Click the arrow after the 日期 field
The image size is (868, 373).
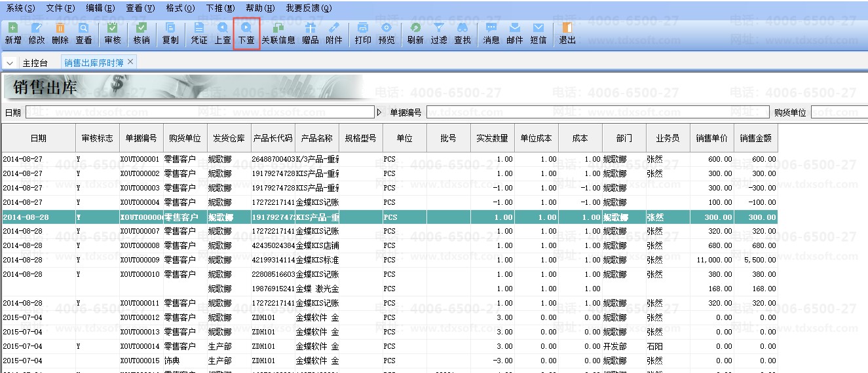point(379,113)
